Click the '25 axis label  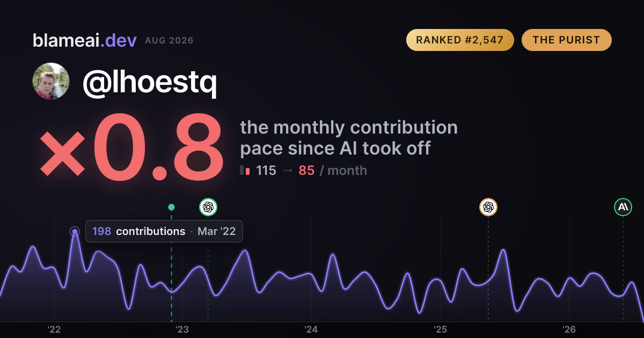[440, 329]
